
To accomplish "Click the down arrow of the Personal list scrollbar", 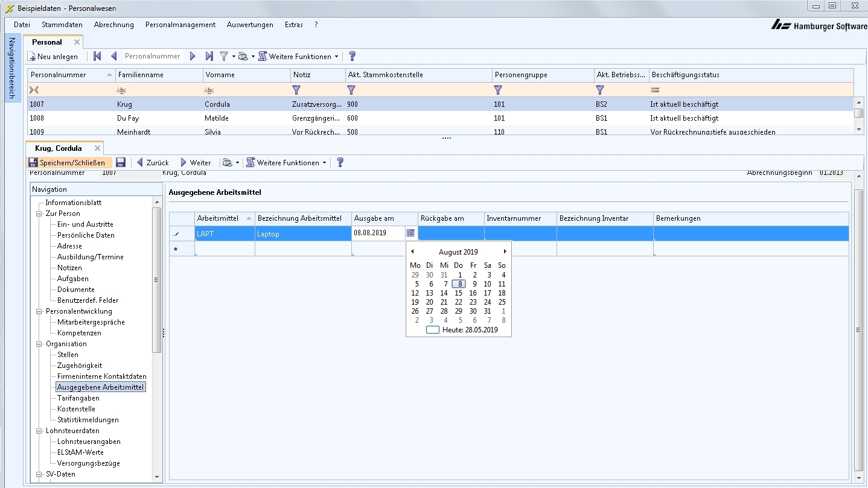I will [x=858, y=129].
